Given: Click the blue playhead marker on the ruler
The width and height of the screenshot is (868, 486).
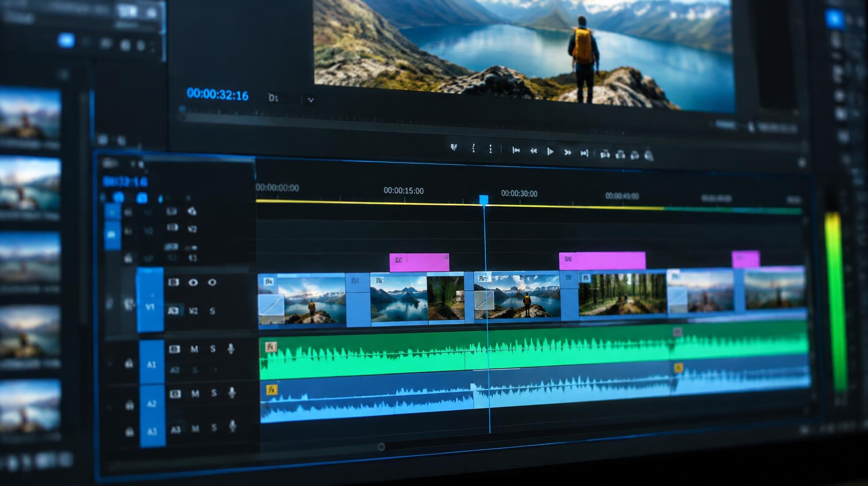Looking at the screenshot, I should (484, 200).
